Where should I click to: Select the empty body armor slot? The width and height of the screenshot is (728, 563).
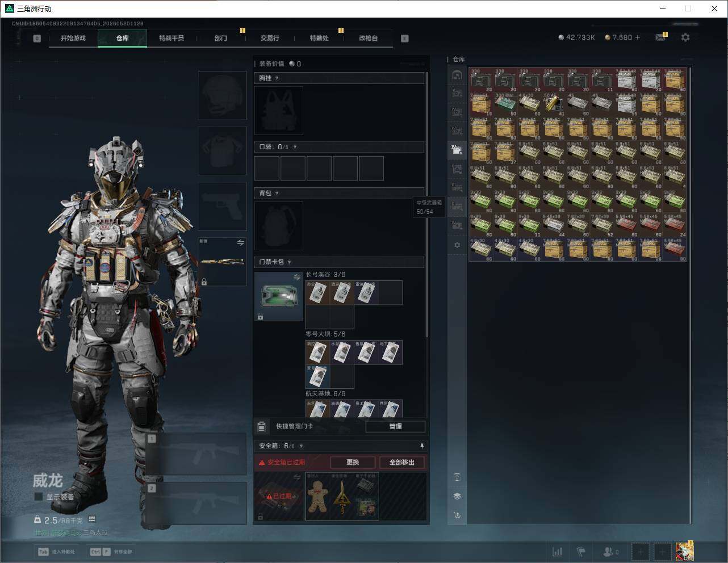click(x=222, y=151)
